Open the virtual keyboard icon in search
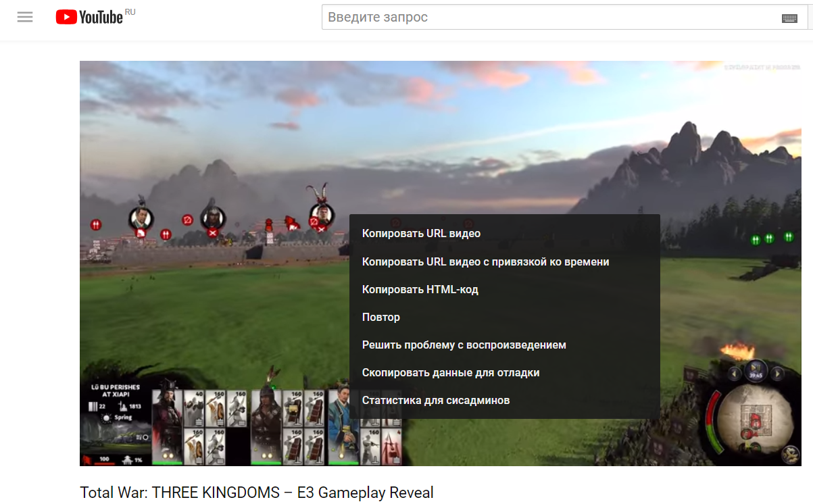Screen dimensions: 813x504 click(x=789, y=18)
